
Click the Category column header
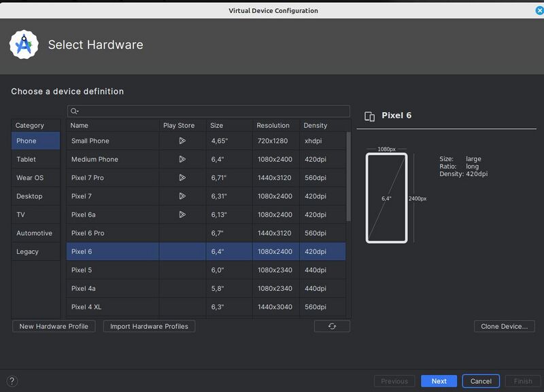tap(36, 125)
